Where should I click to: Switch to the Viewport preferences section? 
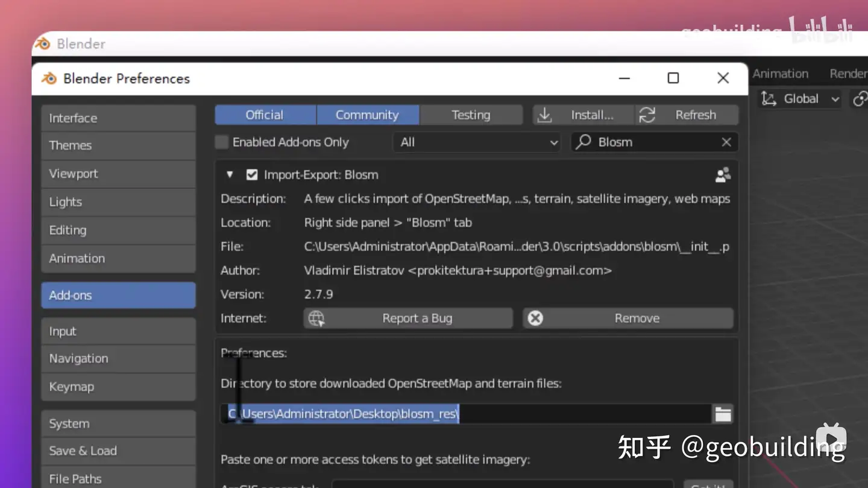click(118, 174)
